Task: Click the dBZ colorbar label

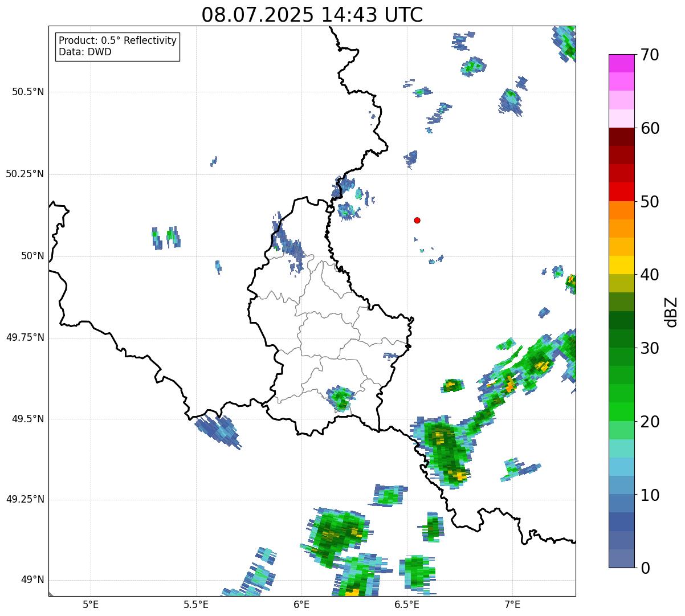Action: pos(672,312)
